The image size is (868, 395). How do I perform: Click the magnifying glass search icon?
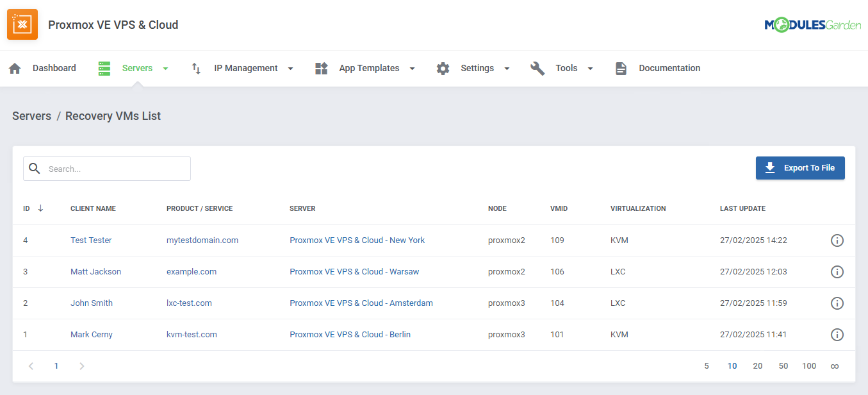click(35, 168)
